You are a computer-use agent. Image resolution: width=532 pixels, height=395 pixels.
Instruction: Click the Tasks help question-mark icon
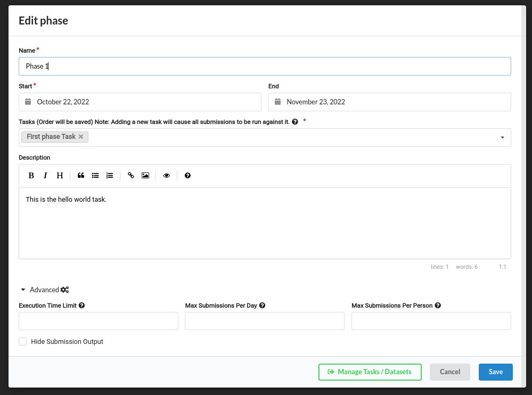tap(295, 122)
